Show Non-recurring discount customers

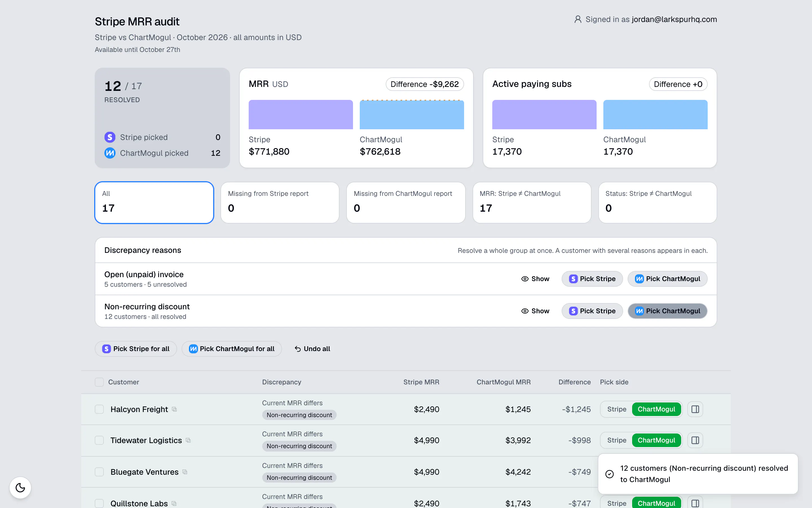[x=535, y=311]
